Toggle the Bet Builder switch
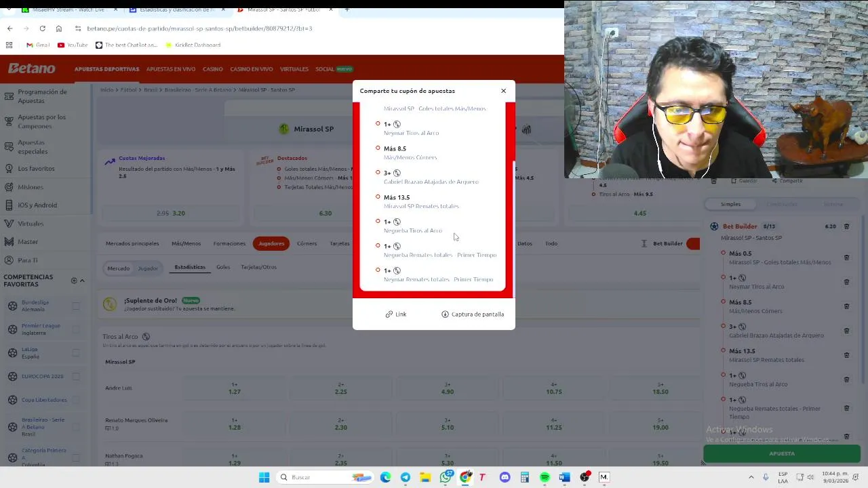This screenshot has height=488, width=868. [x=692, y=243]
